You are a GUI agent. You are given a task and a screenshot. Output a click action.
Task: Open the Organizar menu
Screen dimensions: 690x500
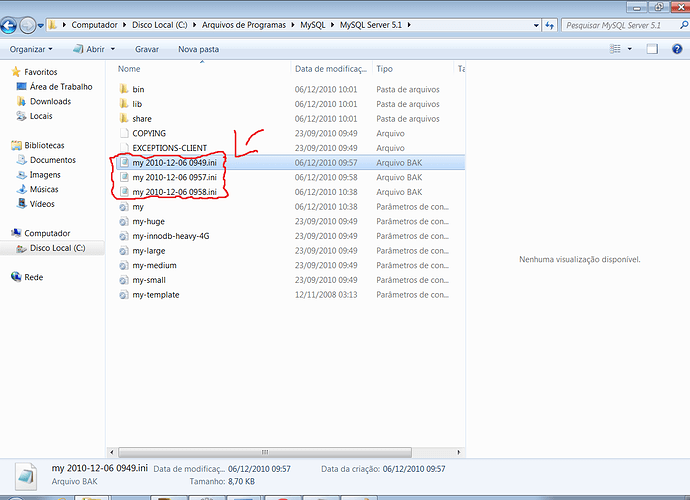(31, 49)
